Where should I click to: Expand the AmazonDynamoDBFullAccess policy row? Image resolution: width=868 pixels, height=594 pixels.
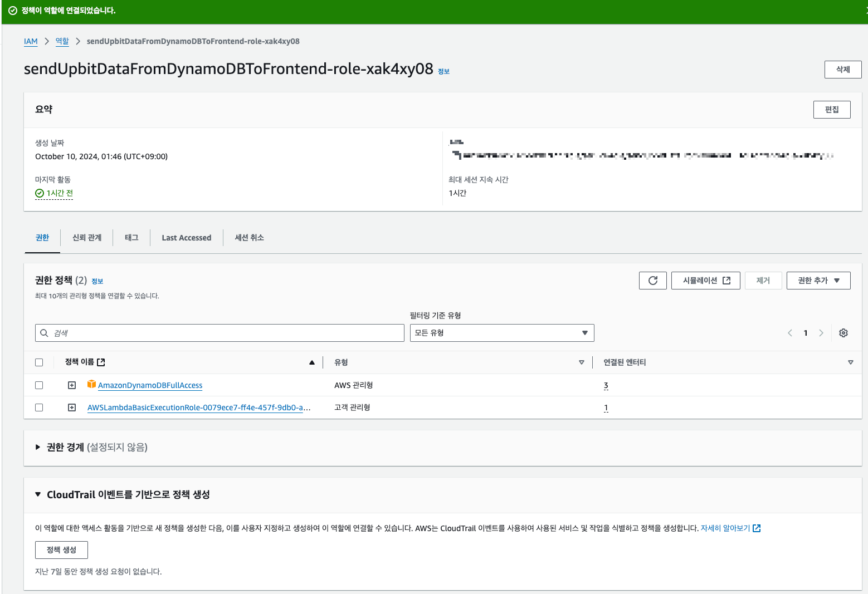72,385
